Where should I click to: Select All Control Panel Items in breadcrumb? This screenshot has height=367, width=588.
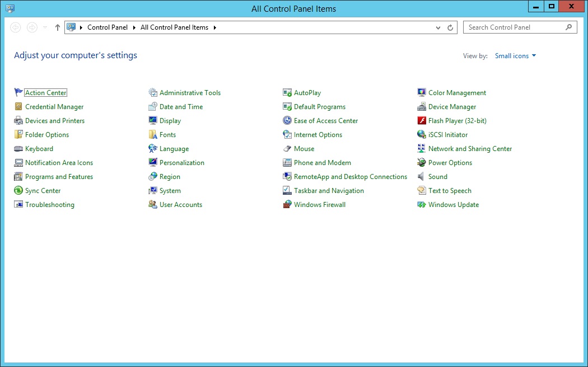[x=174, y=27]
